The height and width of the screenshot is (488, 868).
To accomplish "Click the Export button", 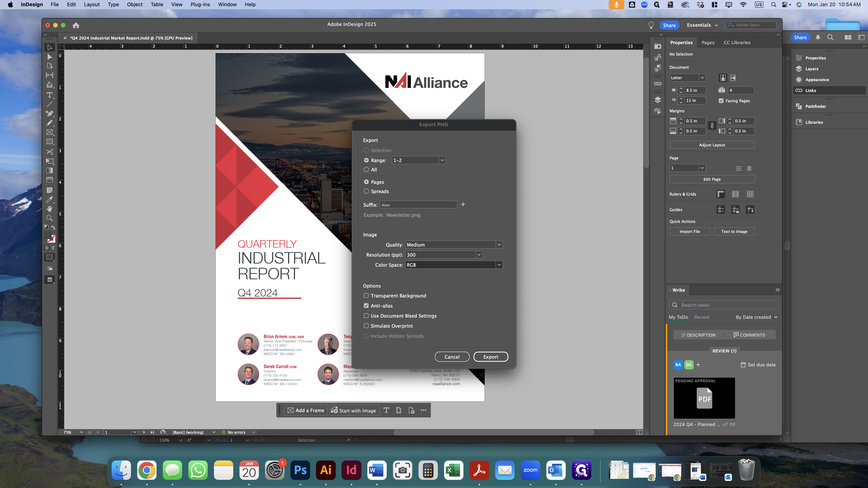I will (x=491, y=357).
